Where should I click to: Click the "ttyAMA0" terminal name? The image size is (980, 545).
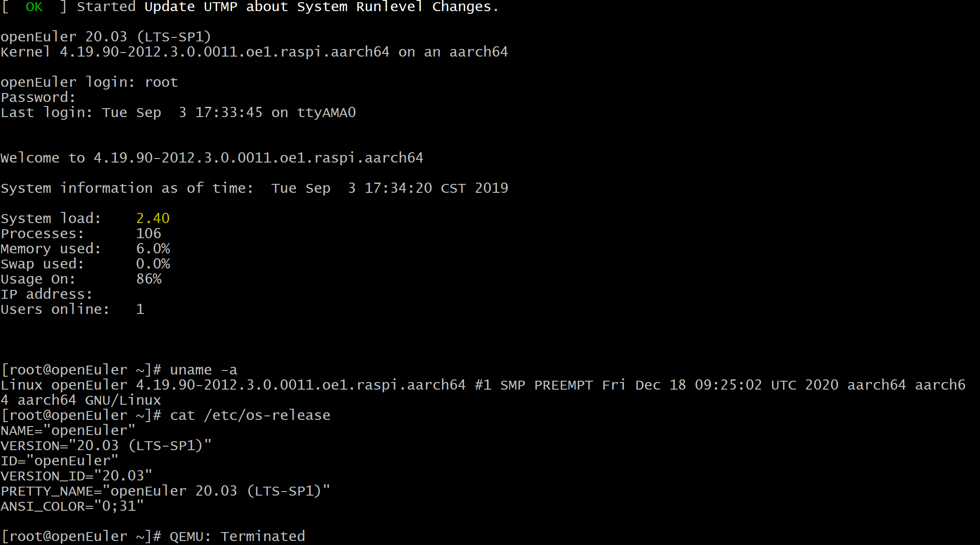pyautogui.click(x=326, y=113)
